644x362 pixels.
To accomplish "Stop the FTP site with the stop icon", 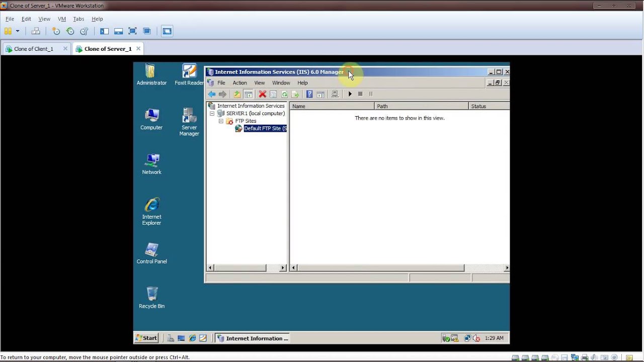I will 360,94.
